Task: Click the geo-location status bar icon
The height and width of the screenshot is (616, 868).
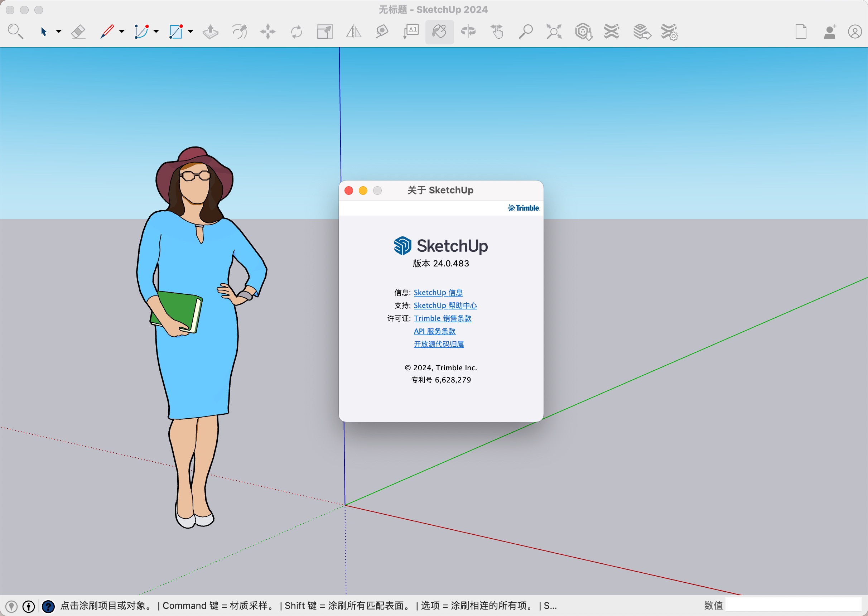Action: pos(11,606)
